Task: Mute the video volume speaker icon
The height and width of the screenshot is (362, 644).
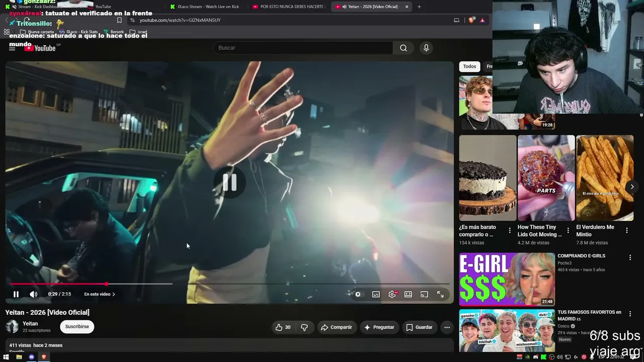Action: pos(33,294)
